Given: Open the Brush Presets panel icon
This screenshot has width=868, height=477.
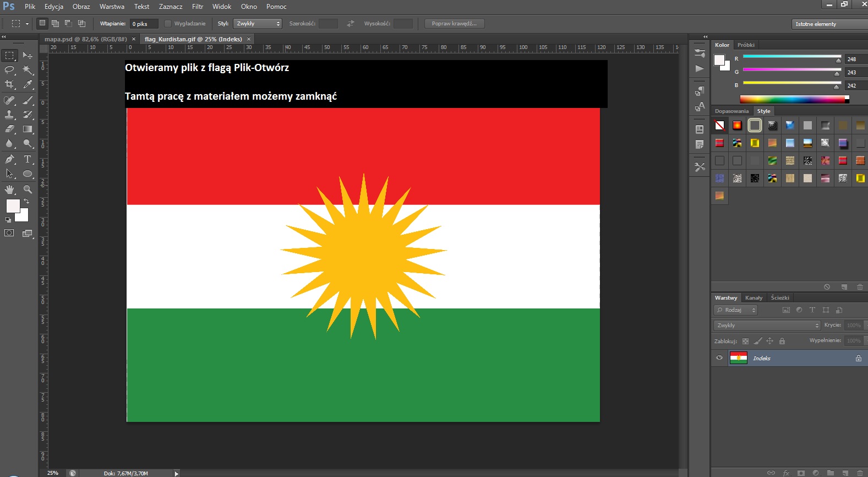Looking at the screenshot, I should click(x=700, y=53).
